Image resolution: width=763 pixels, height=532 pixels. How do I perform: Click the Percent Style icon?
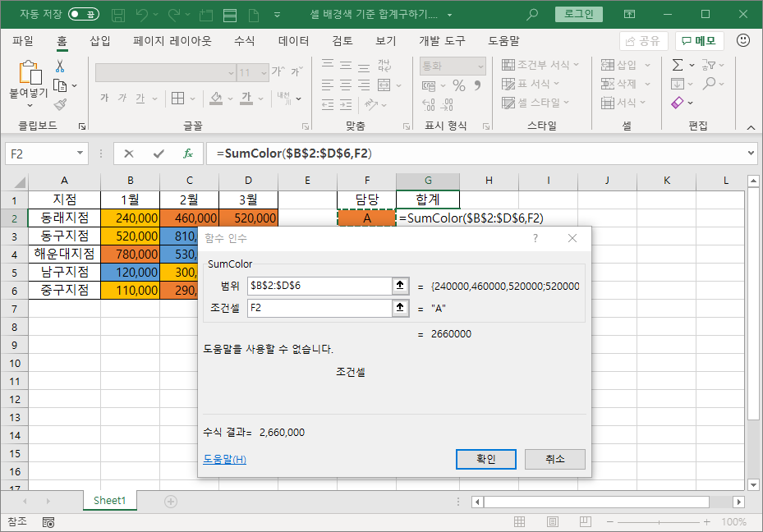coord(459,86)
